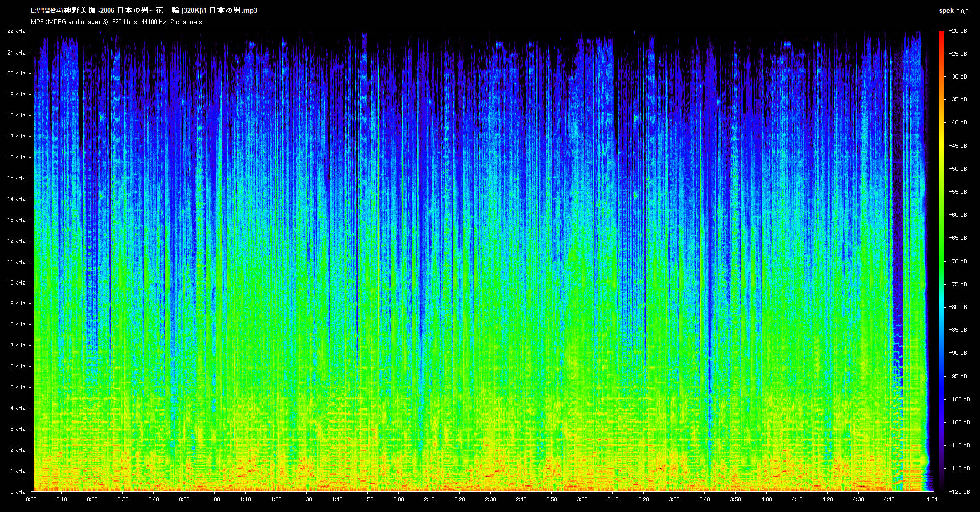The width and height of the screenshot is (980, 512).
Task: Click the -40 dB scale label
Action: point(958,122)
